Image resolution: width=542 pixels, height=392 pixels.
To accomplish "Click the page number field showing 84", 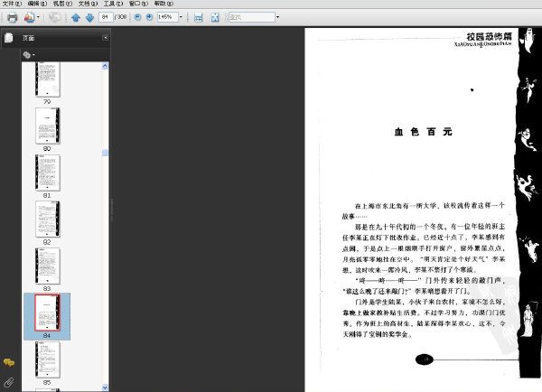I will [106, 16].
